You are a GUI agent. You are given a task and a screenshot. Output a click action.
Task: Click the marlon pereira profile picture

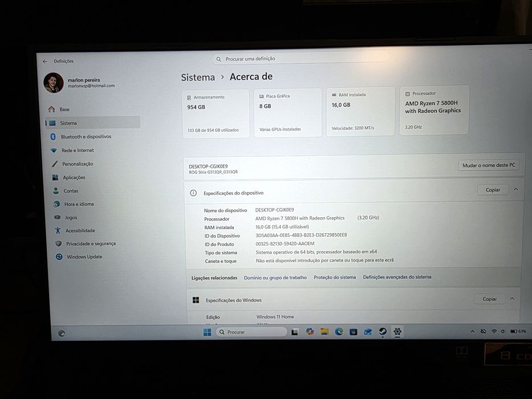click(54, 83)
